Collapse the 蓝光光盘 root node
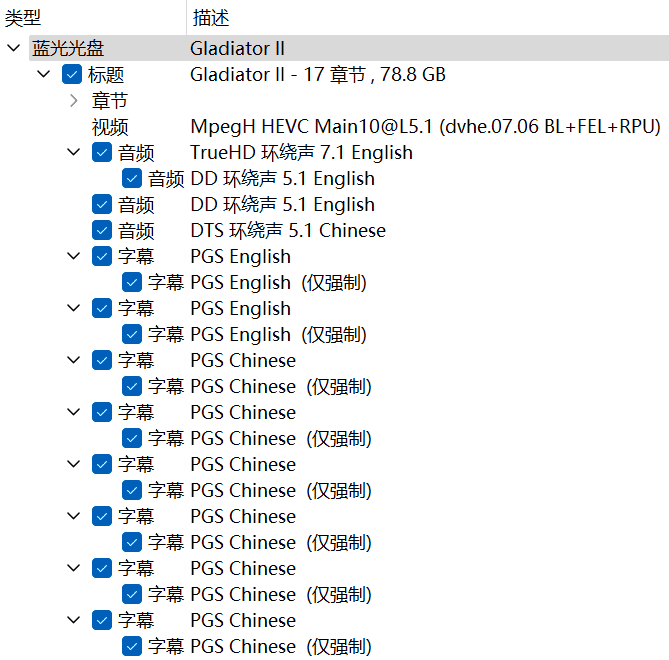Viewport: 669px width, 660px height. coord(12,48)
